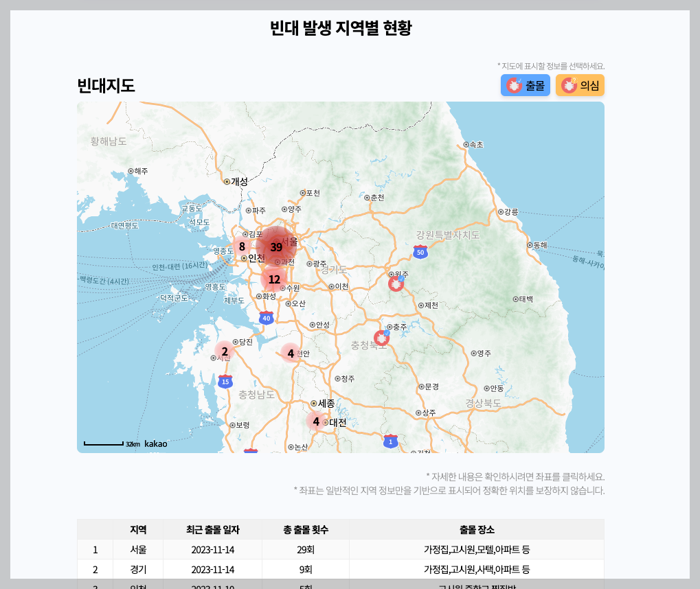The width and height of the screenshot is (700, 589).
Task: Click the cluster showing 8 near 김포
Action: click(241, 246)
